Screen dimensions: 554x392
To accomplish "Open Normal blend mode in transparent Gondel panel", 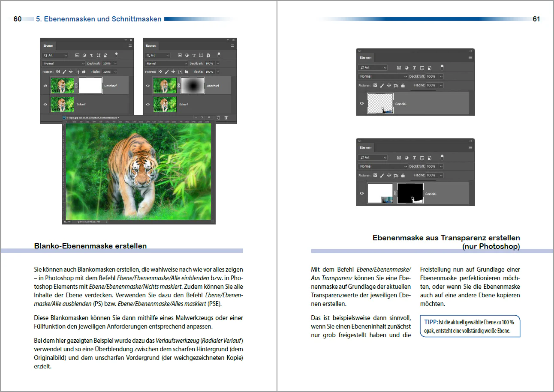I will [383, 76].
